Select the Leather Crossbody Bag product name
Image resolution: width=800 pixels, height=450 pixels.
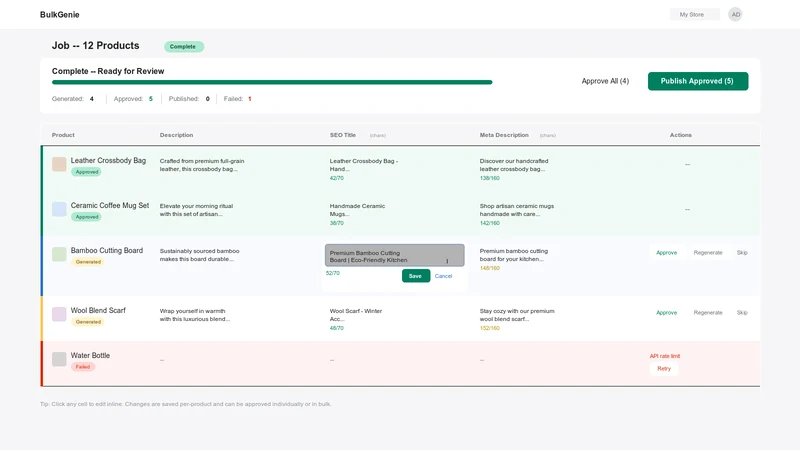[x=108, y=160]
